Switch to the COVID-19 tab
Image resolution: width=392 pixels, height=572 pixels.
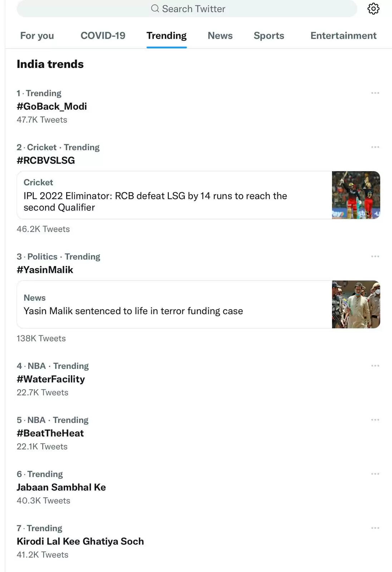pos(103,36)
